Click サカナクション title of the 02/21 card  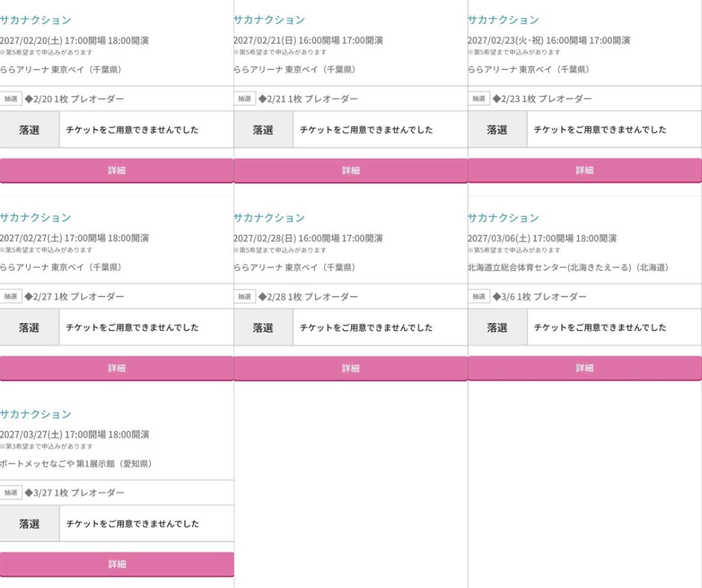269,20
